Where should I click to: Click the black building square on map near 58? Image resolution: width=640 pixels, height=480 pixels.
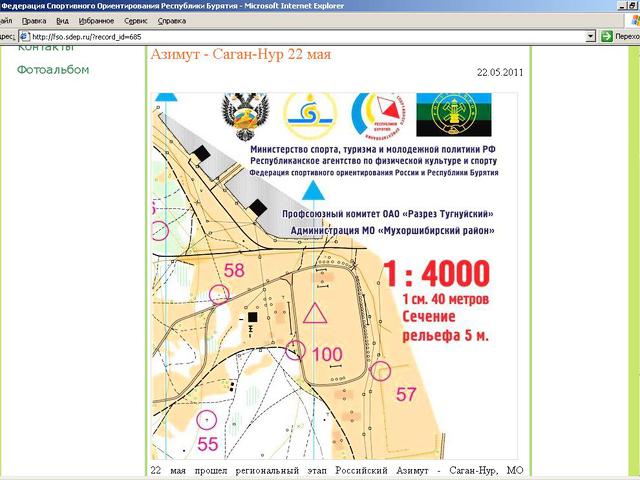point(253,317)
